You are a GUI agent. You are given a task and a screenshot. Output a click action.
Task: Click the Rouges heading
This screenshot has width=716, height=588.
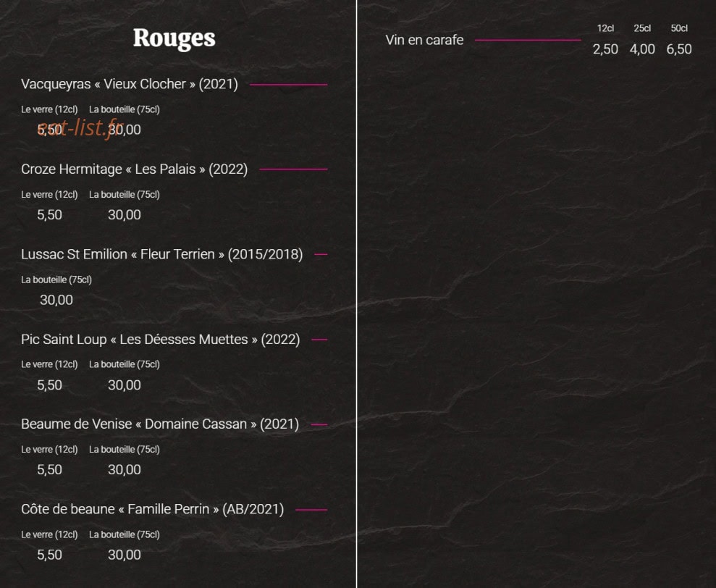point(174,38)
